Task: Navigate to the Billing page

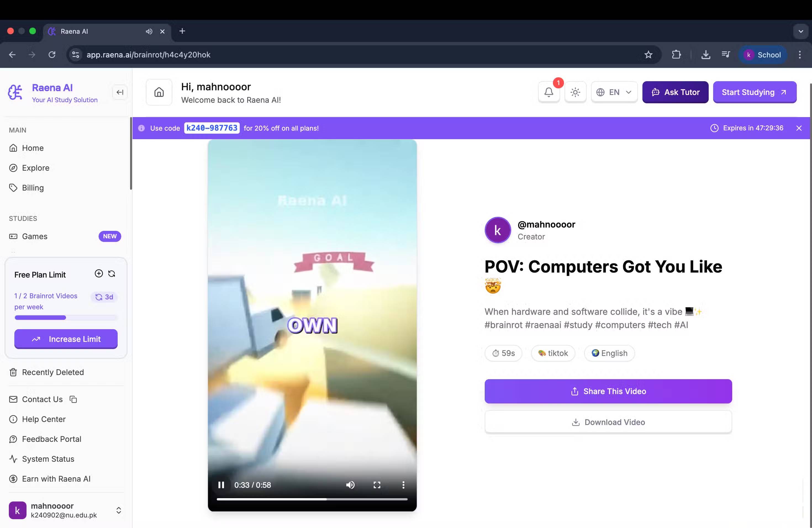Action: click(33, 188)
